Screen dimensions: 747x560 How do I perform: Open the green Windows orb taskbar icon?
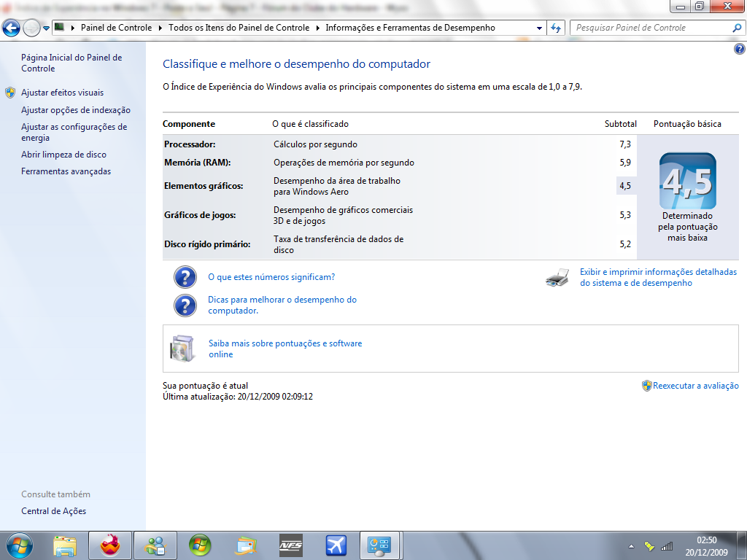(x=200, y=545)
